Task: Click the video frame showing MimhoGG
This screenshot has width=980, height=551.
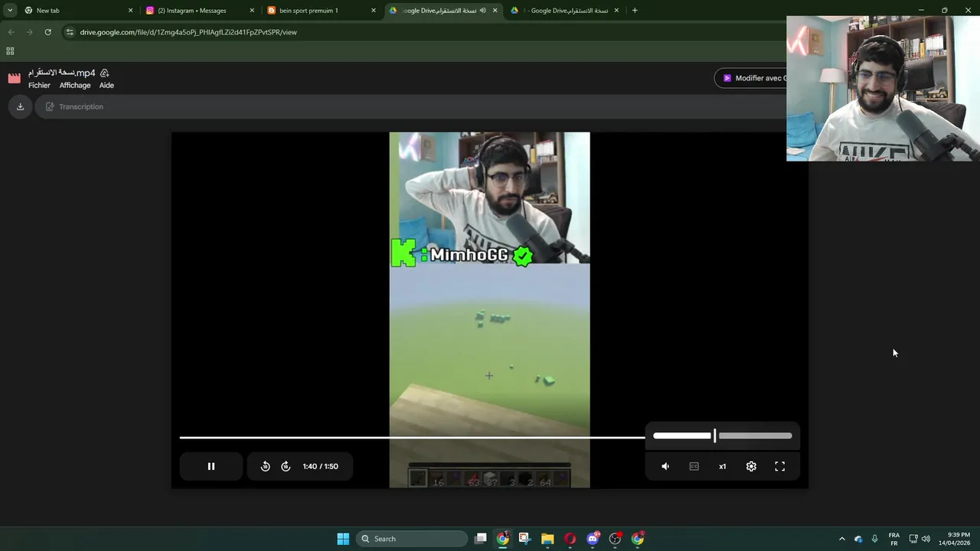Action: click(489, 310)
